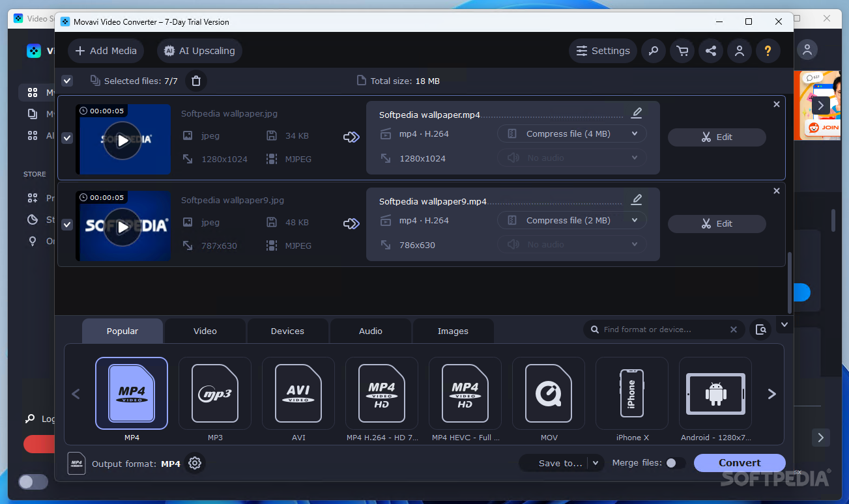Open No audio dropdown for Softpedia wallpaper.mp4

[x=572, y=158]
